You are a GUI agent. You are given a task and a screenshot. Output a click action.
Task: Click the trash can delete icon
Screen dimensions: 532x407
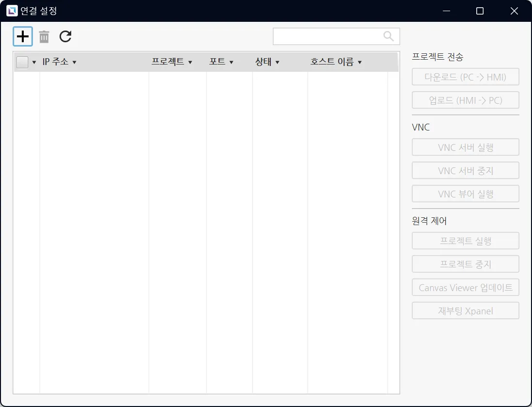pos(44,36)
